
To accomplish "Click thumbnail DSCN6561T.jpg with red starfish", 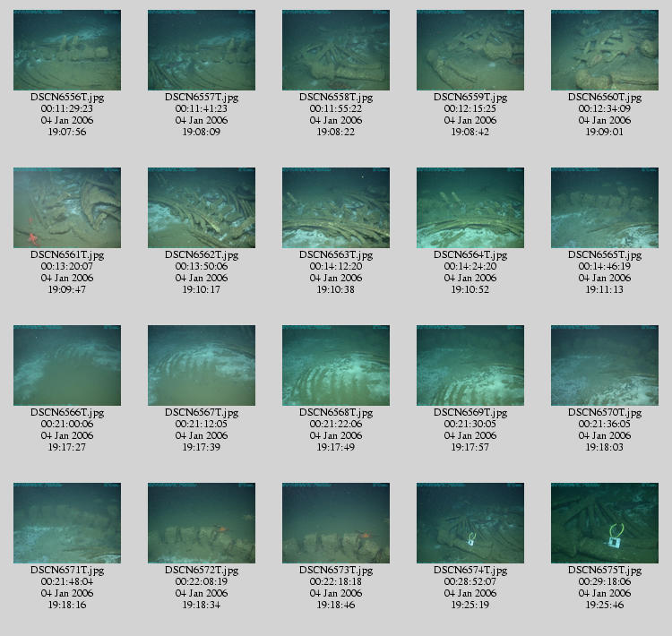I will 67,208.
